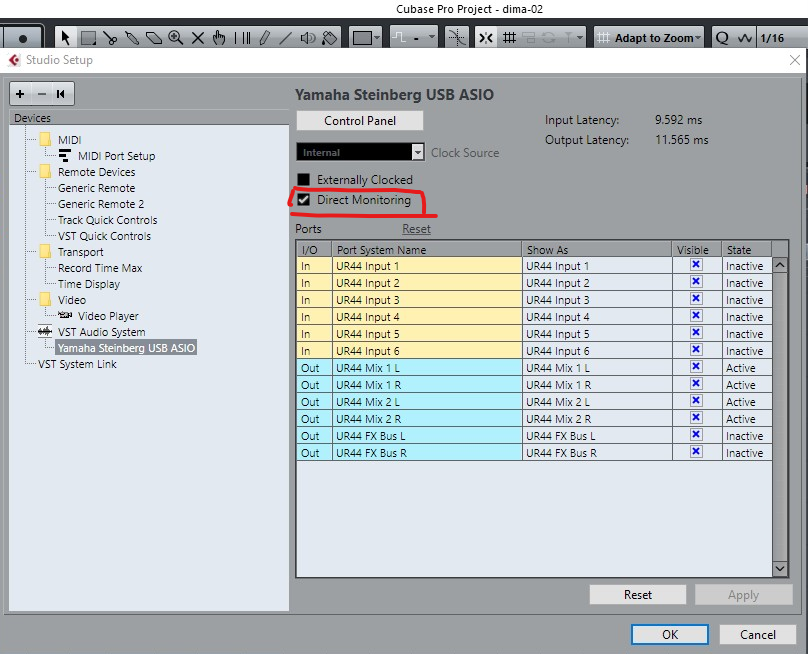Click the reset device list arrow icon
This screenshot has width=808, height=654.
[x=61, y=94]
